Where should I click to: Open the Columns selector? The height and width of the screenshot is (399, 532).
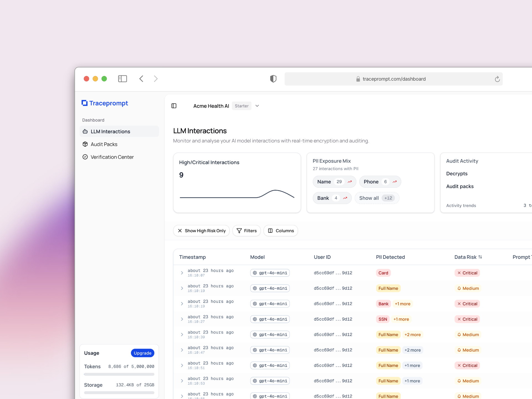coord(281,231)
